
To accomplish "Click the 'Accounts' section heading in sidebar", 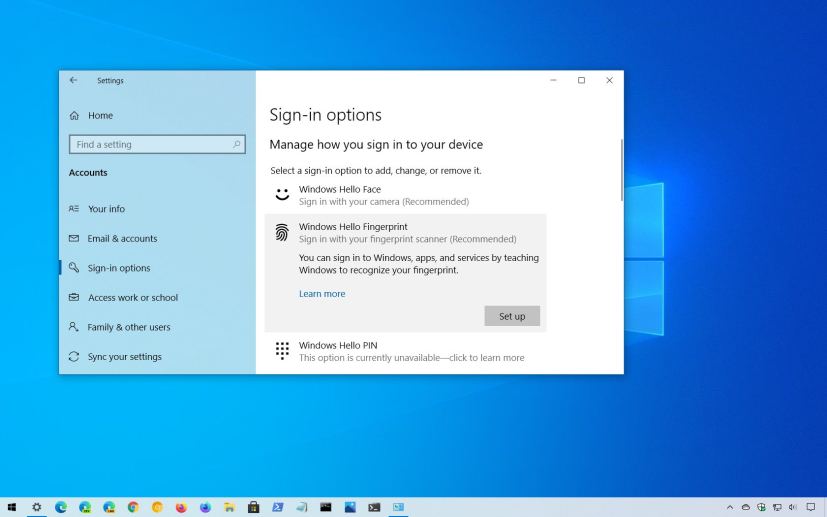I will (x=88, y=173).
